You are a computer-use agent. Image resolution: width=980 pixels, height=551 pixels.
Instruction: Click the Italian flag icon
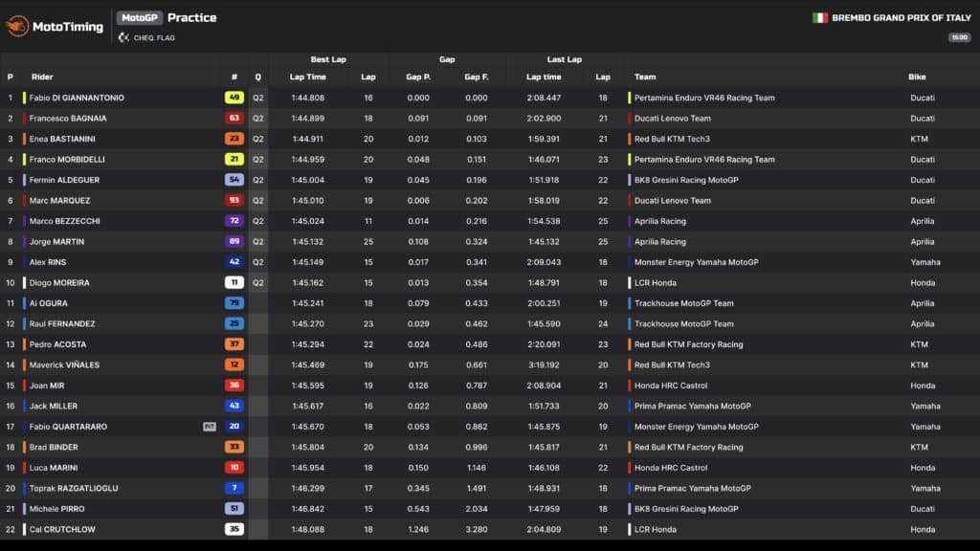(x=820, y=18)
